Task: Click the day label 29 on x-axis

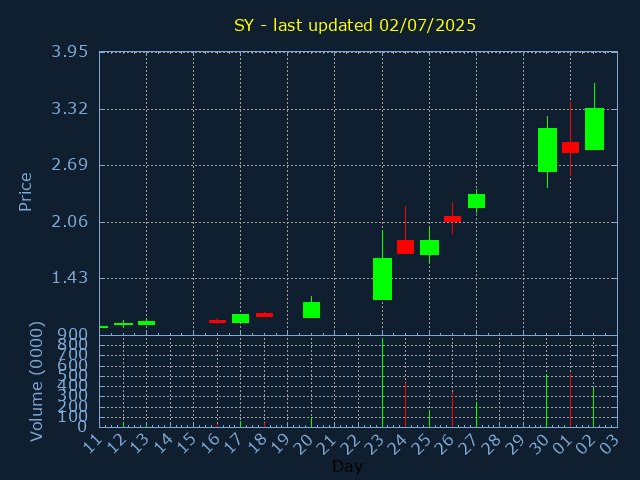Action: point(516,444)
